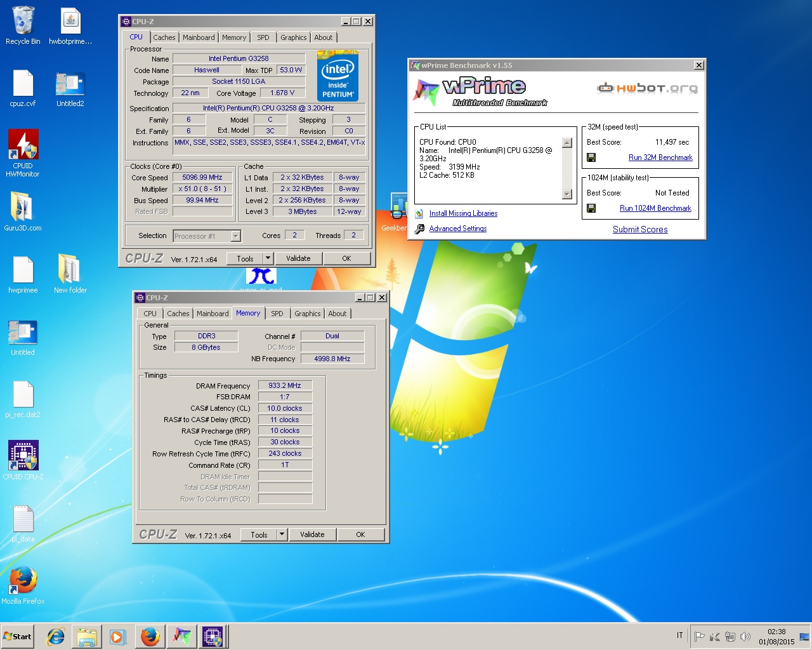Open Internet Explorer from the taskbar
Screen dimensions: 812x650
pos(56,637)
